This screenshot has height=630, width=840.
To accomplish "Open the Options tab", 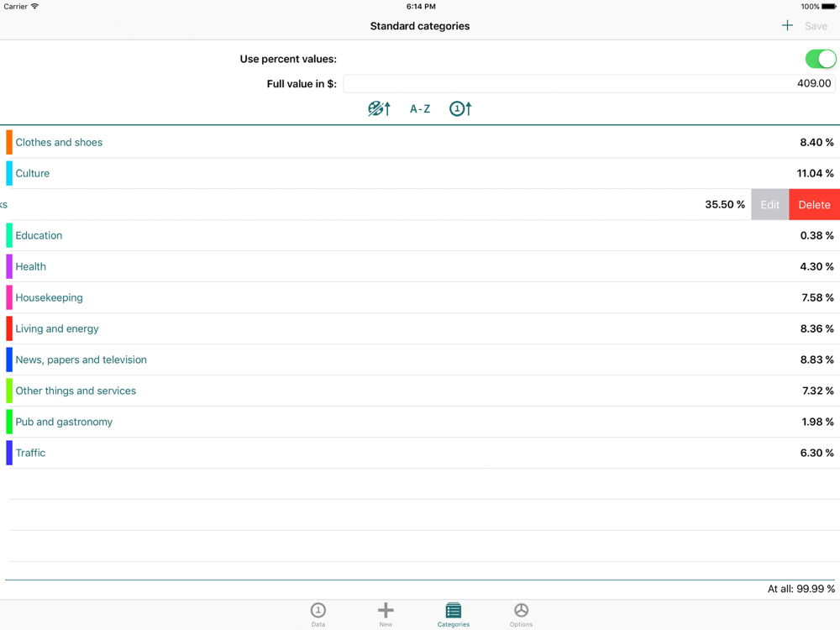I will tap(521, 615).
